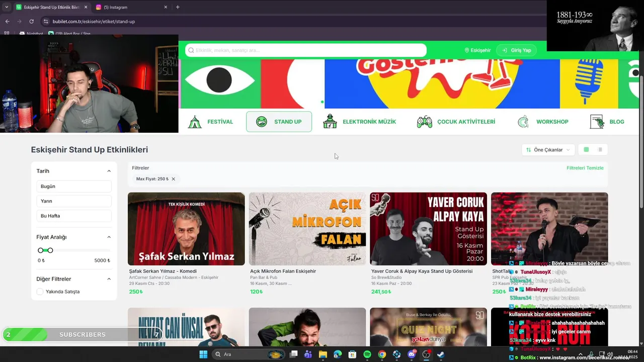
Task: Open site information icon in address bar
Action: coord(46,21)
